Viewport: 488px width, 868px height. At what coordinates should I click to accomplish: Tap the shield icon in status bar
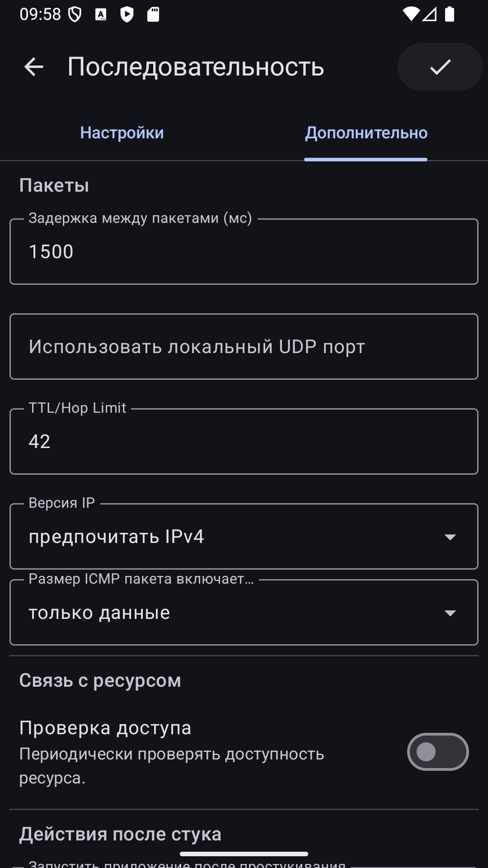click(x=75, y=14)
